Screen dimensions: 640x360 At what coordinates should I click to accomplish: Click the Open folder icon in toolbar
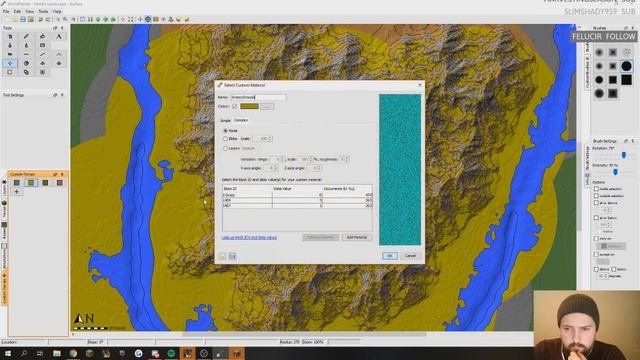click(x=15, y=19)
